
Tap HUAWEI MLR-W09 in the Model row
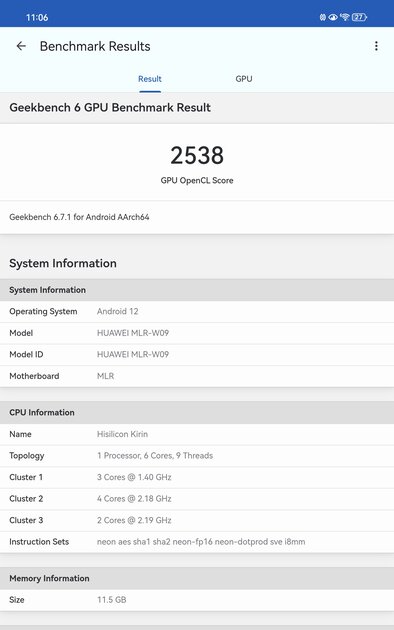(x=133, y=333)
